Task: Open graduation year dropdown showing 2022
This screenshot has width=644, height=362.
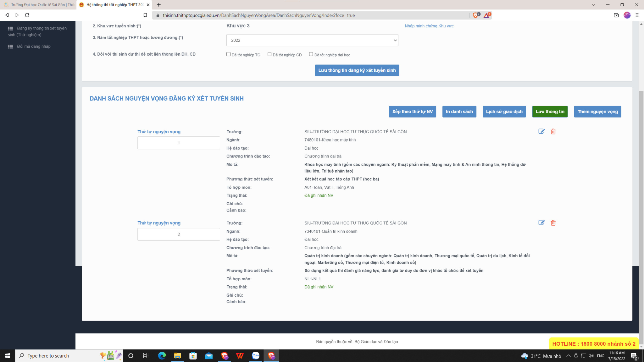Action: (312, 40)
